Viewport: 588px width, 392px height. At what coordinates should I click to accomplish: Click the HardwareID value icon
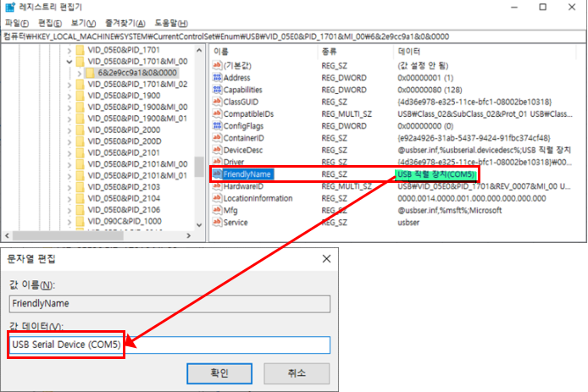click(216, 186)
